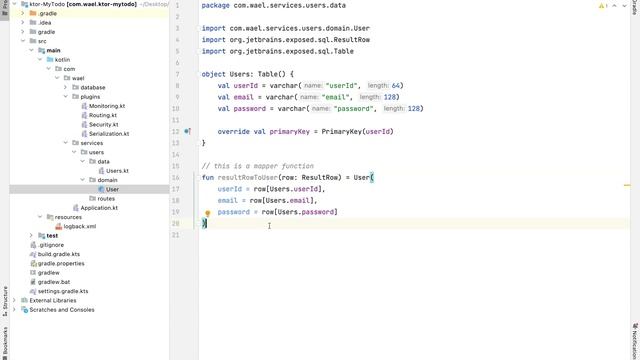
Task: Expand External Libraries node
Action: [x=15, y=300]
